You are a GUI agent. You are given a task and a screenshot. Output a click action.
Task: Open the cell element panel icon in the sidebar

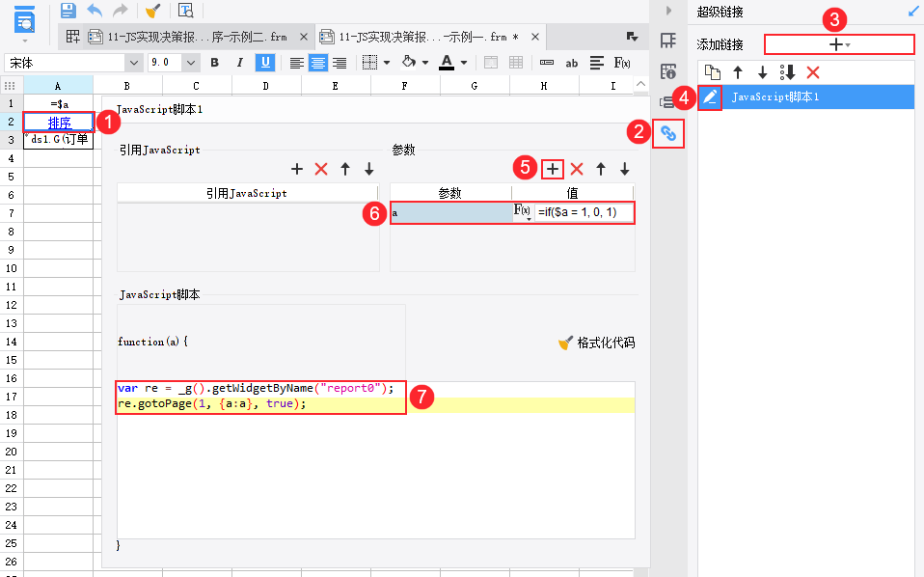[x=668, y=41]
